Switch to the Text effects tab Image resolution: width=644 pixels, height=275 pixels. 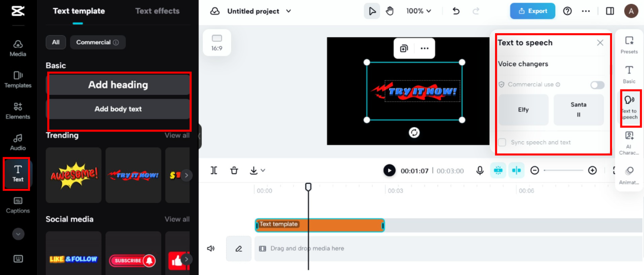[157, 11]
